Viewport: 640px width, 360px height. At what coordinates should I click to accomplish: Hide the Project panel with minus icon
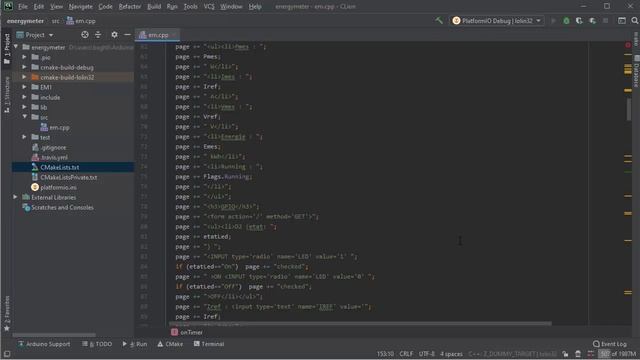(127, 35)
